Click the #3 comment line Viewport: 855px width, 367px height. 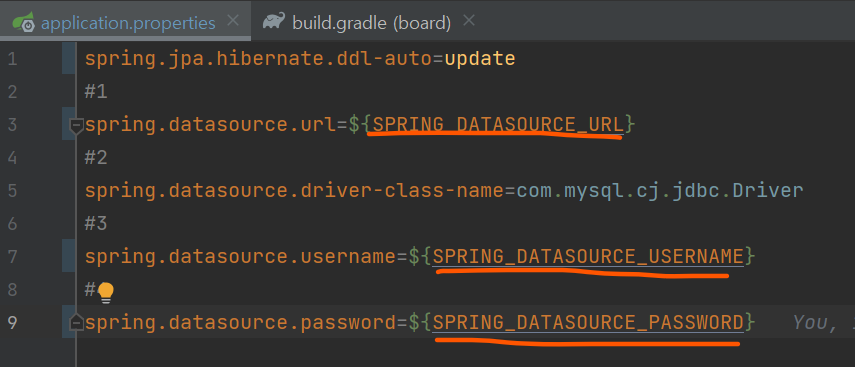(x=96, y=224)
